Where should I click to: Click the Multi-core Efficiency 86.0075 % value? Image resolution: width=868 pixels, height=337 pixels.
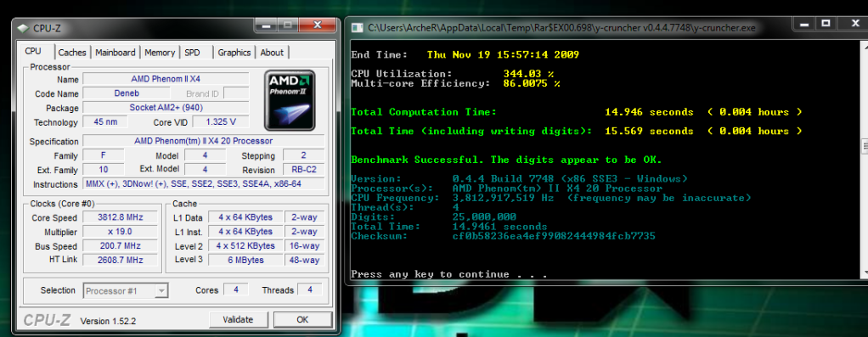(532, 83)
